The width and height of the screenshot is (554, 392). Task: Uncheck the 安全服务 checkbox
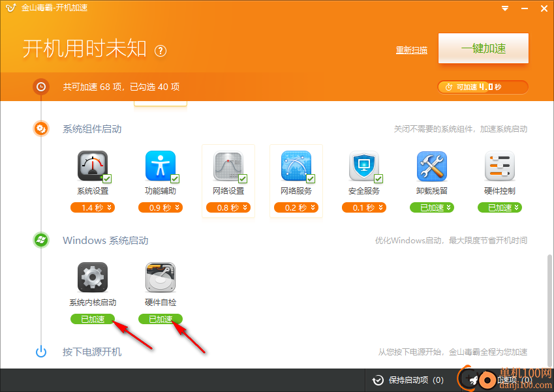coord(378,179)
